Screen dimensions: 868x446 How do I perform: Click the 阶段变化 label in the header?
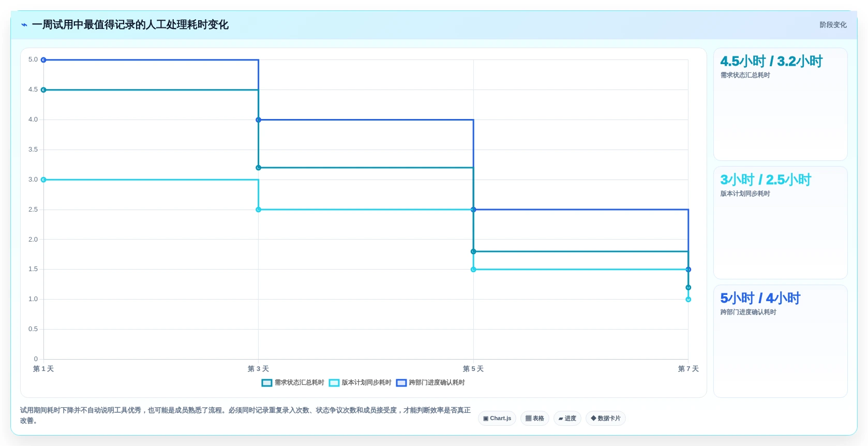833,25
